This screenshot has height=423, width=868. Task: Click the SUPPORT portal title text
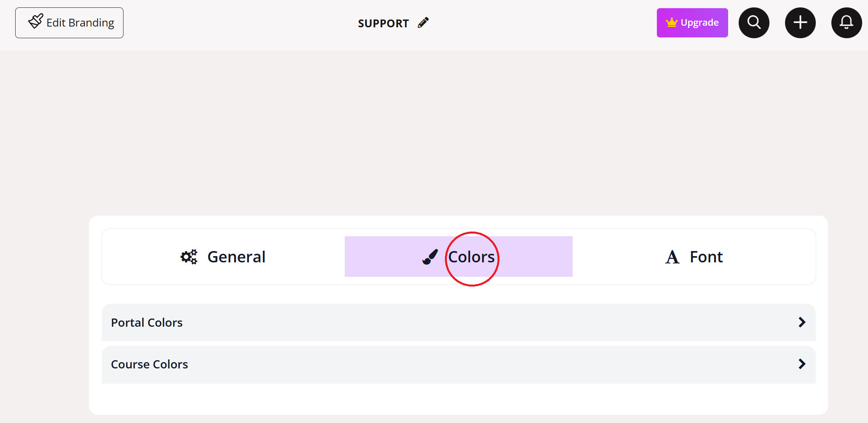(x=383, y=23)
